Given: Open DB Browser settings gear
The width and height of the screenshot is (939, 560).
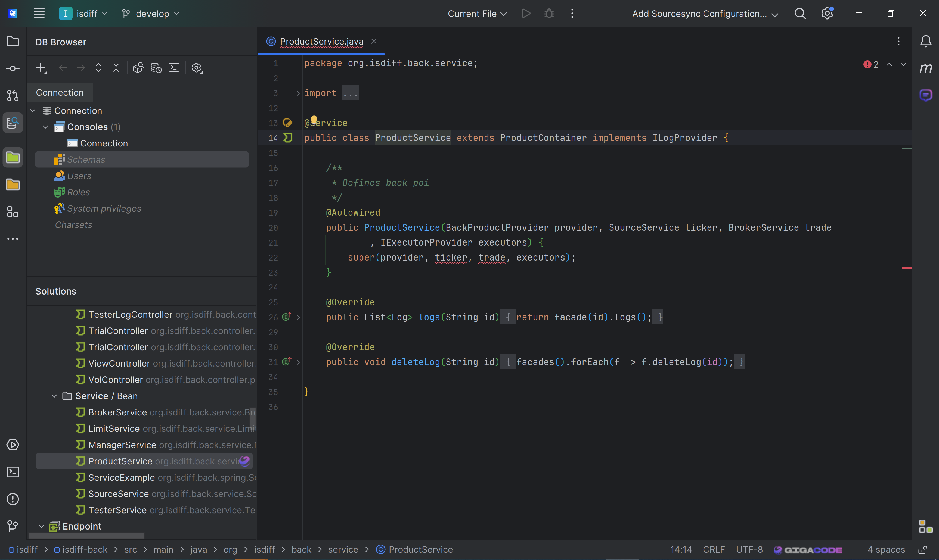Looking at the screenshot, I should (197, 68).
